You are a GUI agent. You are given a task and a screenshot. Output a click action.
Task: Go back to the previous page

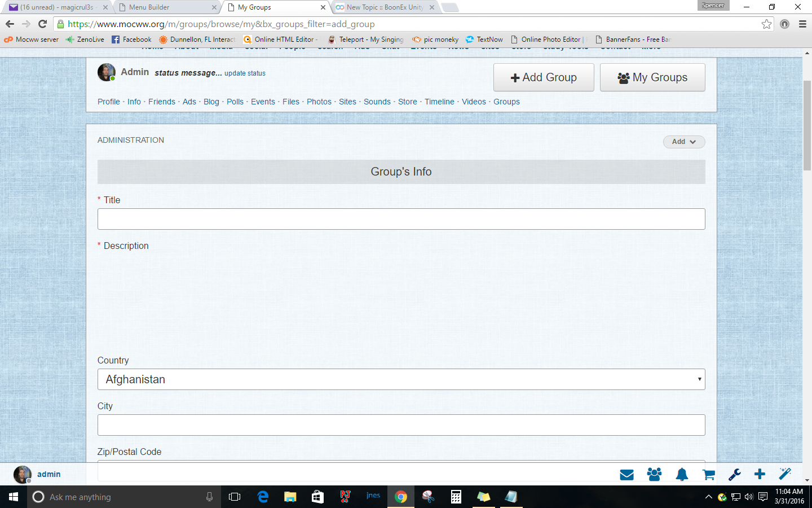point(10,24)
